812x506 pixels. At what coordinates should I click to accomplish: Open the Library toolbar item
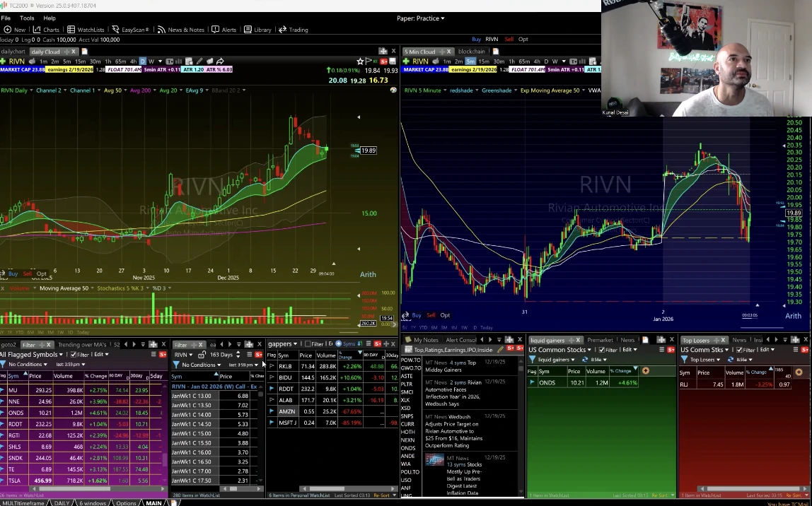pos(257,30)
